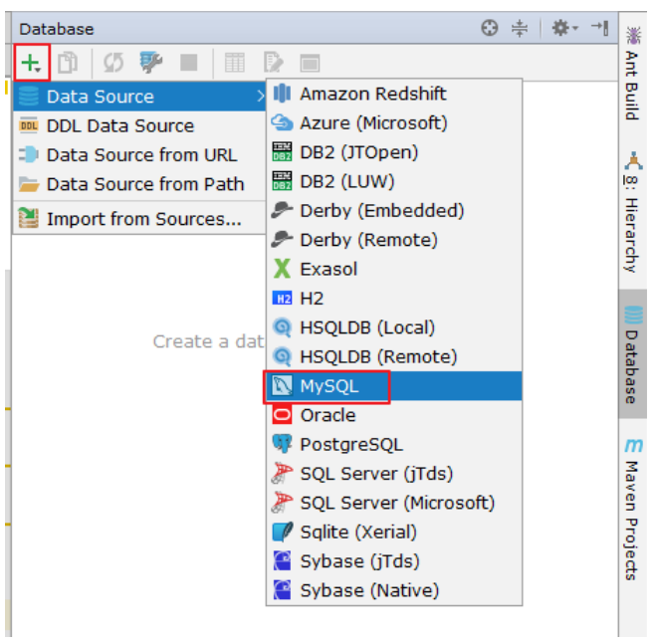
Task: Expand the Data Source submenu arrow
Action: [x=261, y=97]
